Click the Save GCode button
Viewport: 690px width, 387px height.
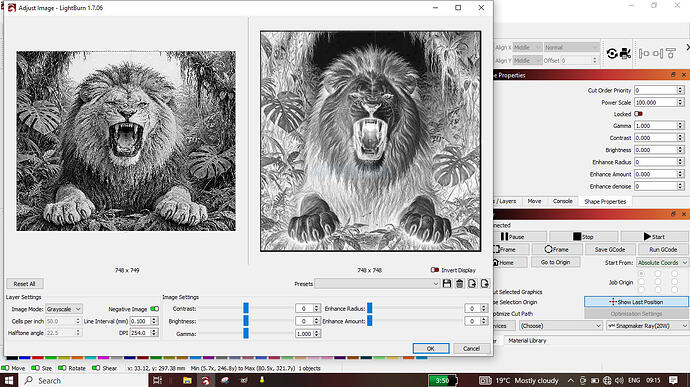pyautogui.click(x=610, y=250)
